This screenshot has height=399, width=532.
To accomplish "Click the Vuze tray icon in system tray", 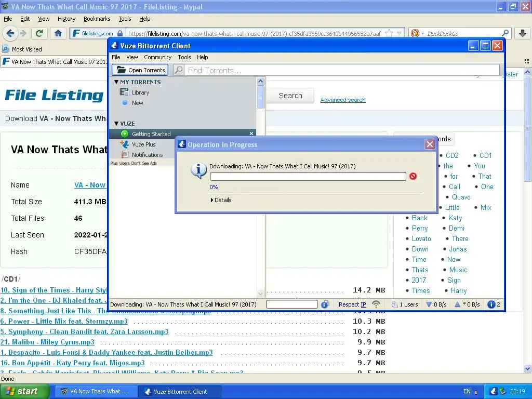I will point(494,391).
